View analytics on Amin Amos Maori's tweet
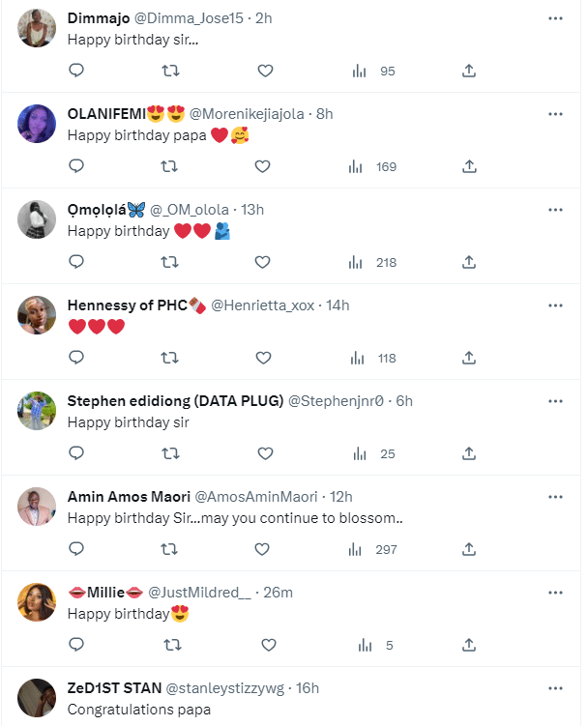 (355, 549)
